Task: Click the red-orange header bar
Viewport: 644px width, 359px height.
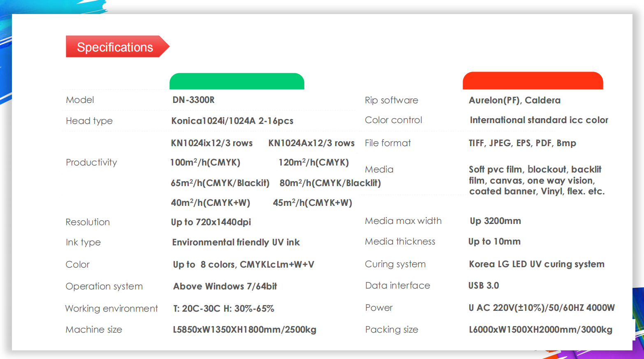Action: click(533, 81)
